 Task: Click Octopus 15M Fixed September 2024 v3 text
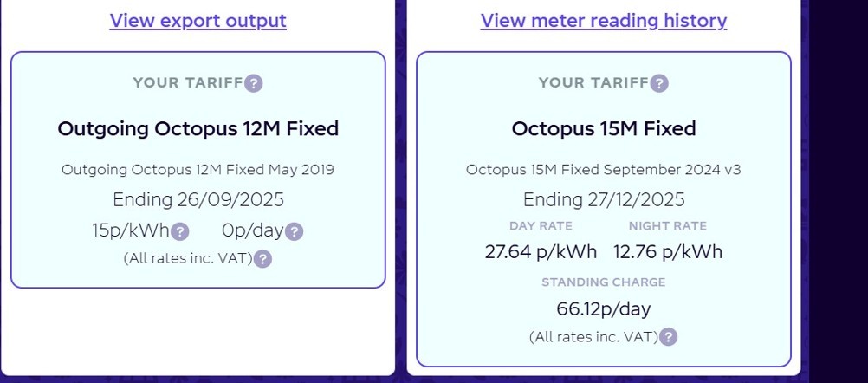click(604, 170)
